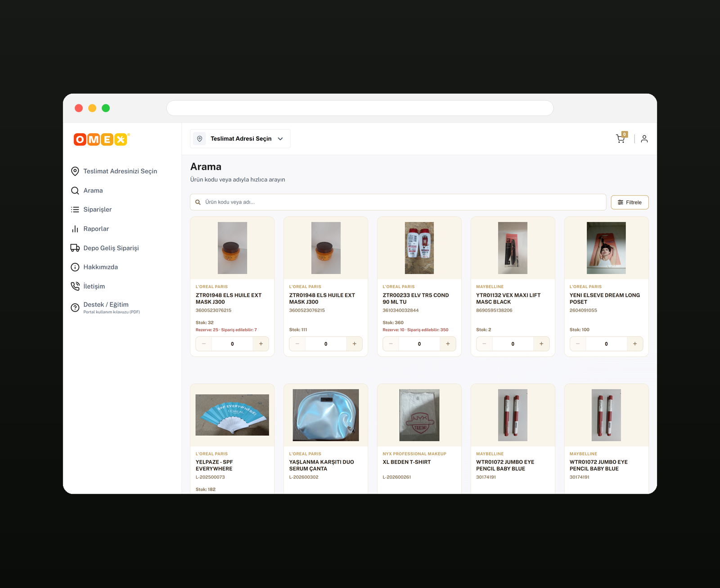
Task: Click the Filtrele button
Action: coord(630,202)
